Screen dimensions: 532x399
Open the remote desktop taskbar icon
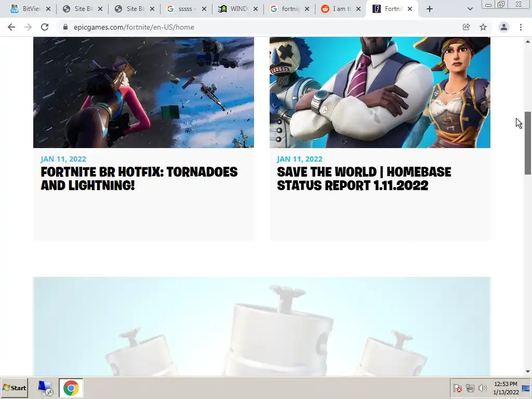45,388
